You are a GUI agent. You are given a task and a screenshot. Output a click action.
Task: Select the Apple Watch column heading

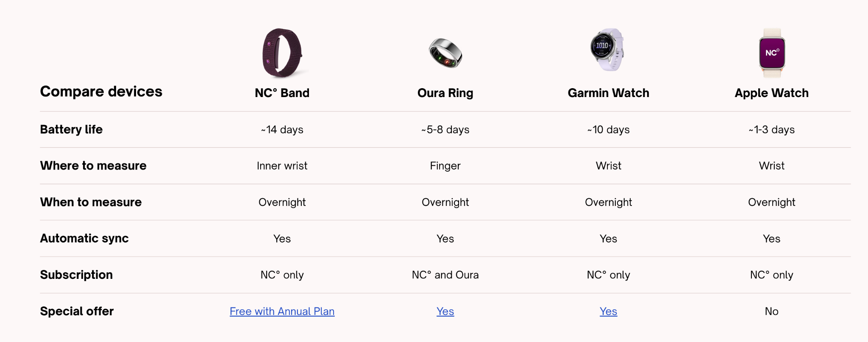point(771,93)
